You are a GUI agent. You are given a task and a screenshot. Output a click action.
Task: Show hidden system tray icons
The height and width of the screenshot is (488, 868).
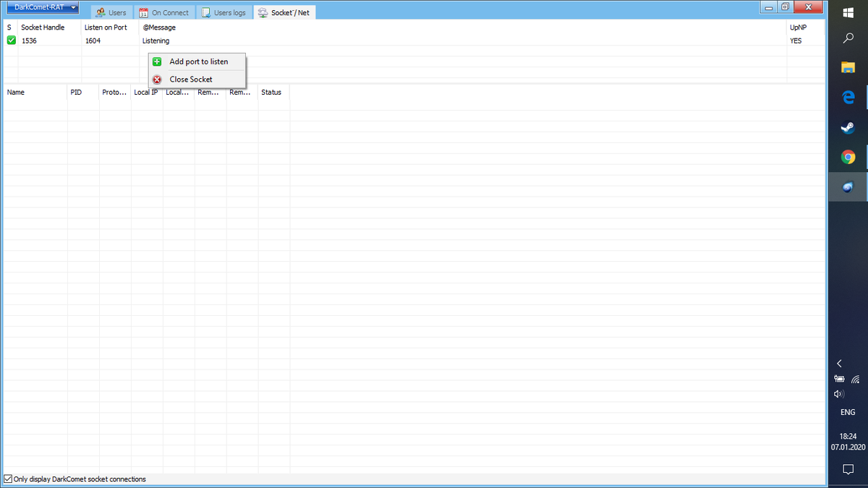coord(840,364)
